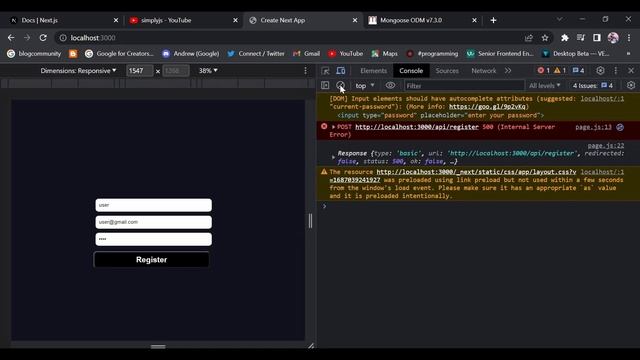This screenshot has height=360, width=640.
Task: Click the password input field
Action: coord(153,239)
